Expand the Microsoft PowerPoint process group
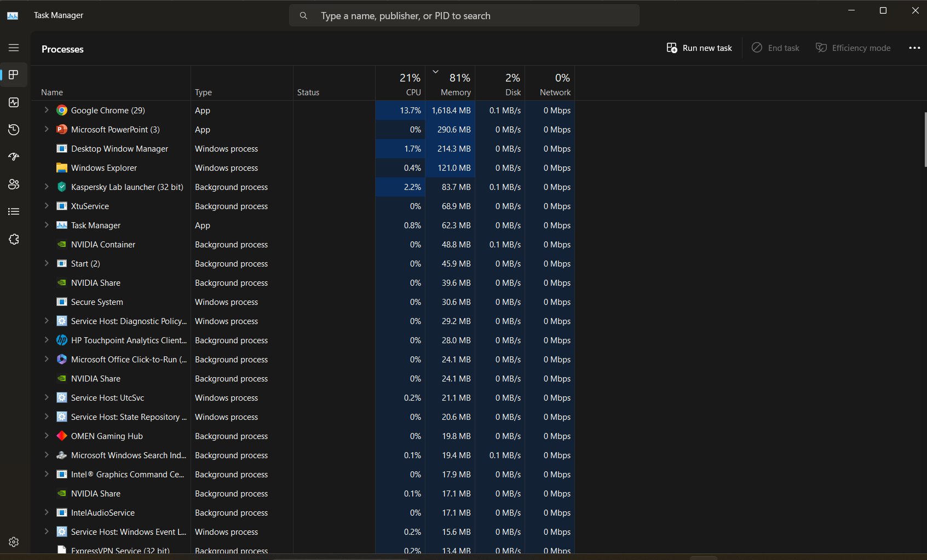 [47, 129]
